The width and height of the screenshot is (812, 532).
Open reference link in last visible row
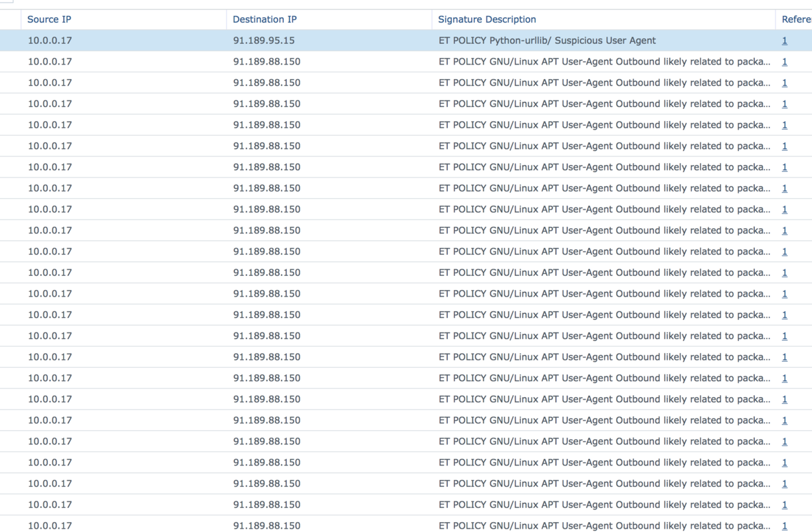785,526
